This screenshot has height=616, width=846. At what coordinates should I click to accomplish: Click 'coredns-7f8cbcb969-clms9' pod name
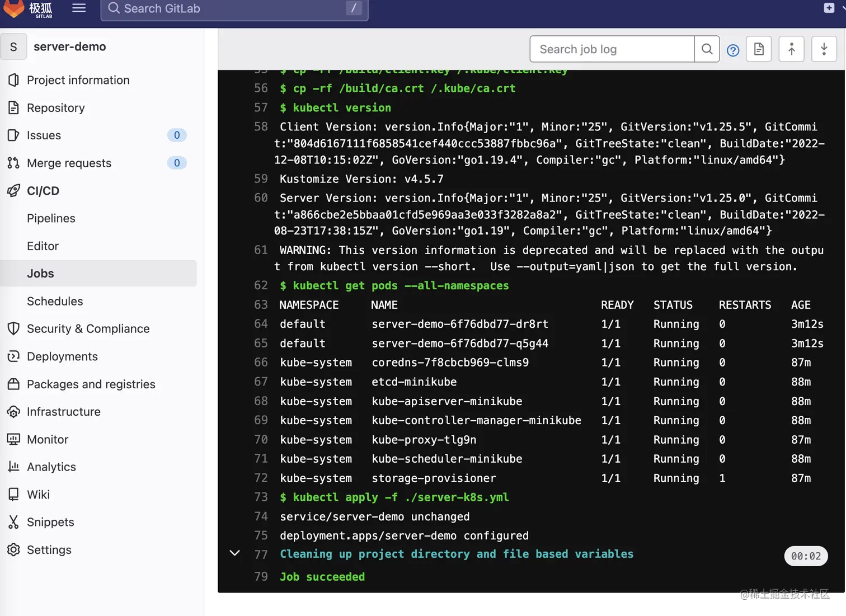[450, 363]
